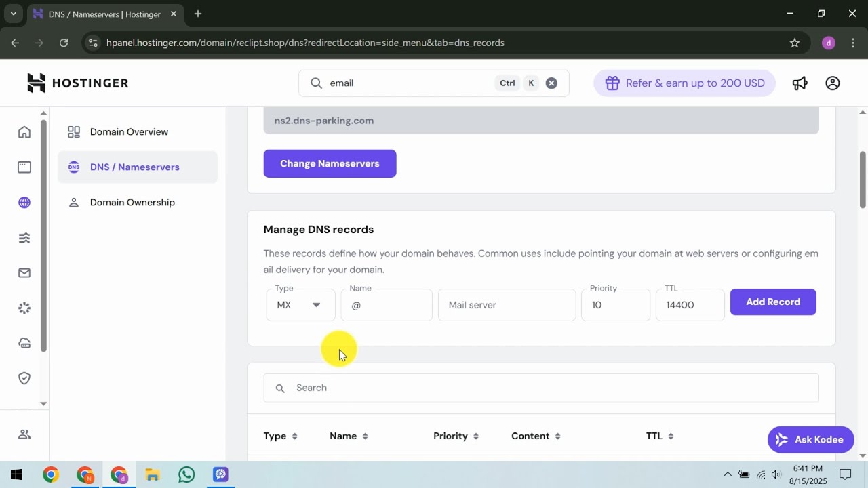Open File Explorer from taskbar
Viewport: 868px width, 488px height.
[152, 474]
